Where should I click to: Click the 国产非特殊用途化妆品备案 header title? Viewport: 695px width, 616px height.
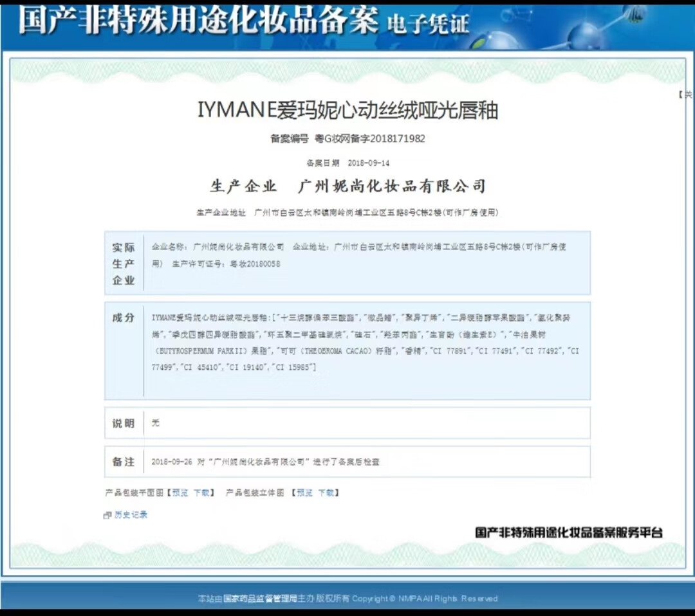coord(198,21)
